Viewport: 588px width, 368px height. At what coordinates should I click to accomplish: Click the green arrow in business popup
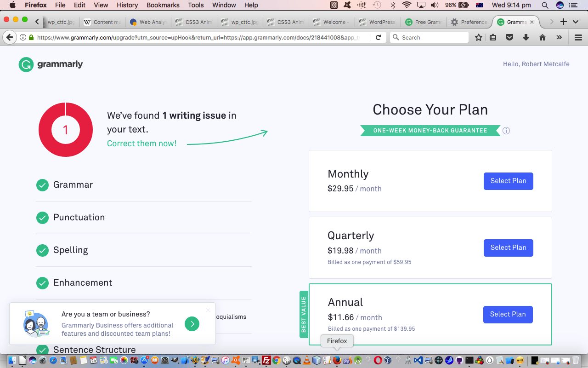tap(192, 324)
